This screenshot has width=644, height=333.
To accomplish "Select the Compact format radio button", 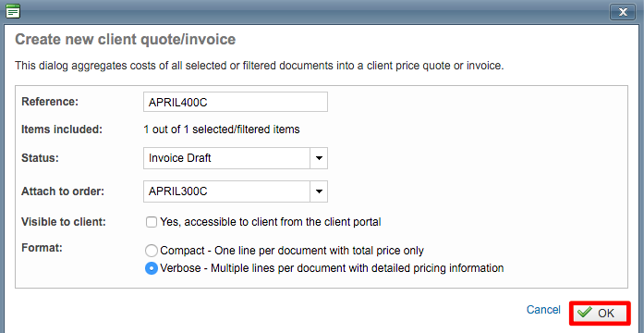I will click(x=152, y=251).
